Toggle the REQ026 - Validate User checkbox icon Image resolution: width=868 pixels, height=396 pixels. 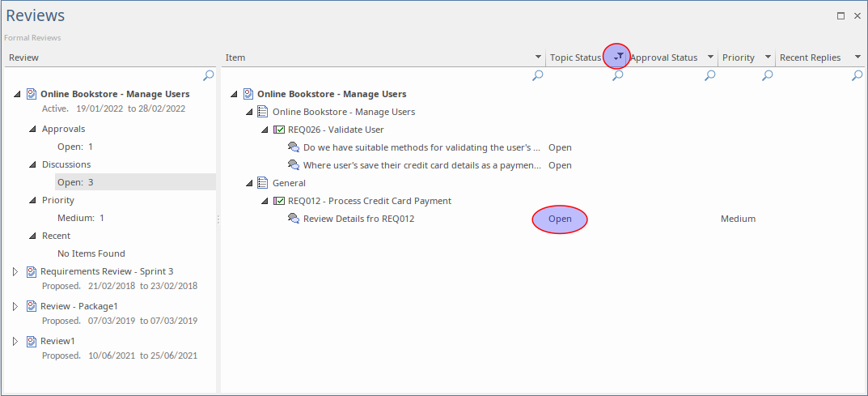click(x=279, y=130)
